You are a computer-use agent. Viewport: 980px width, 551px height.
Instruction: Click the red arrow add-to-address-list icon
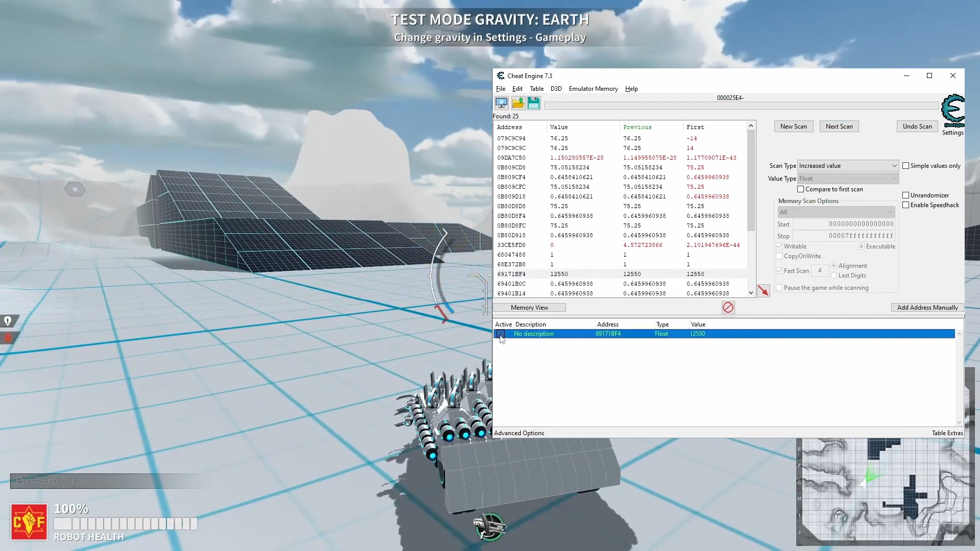[763, 291]
